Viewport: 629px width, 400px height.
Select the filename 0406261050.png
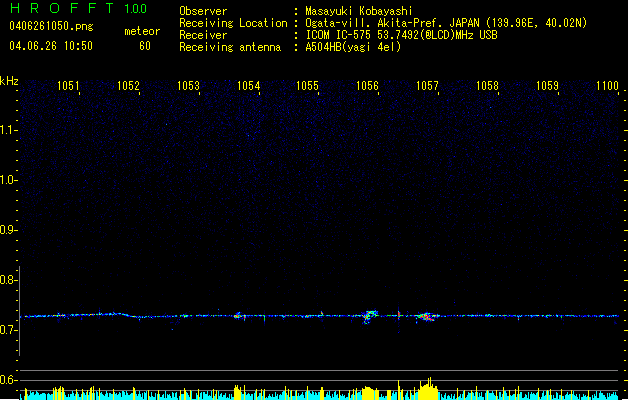tap(51, 26)
